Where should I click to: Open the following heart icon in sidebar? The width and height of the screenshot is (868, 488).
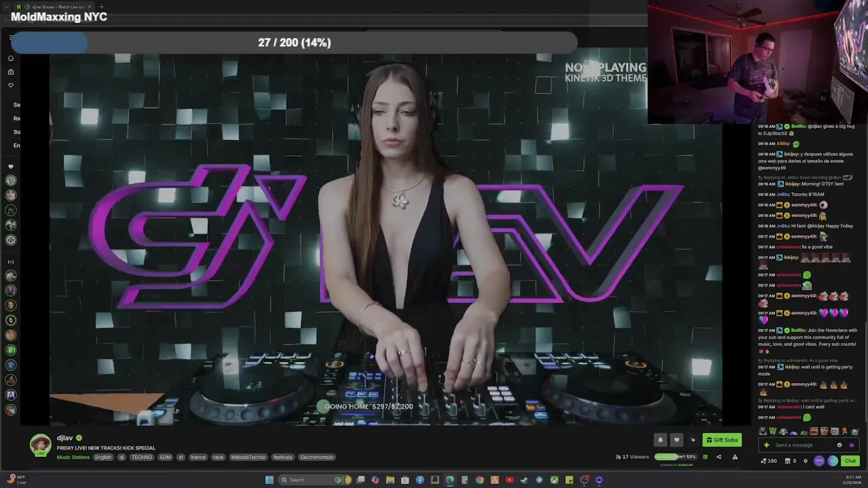11,85
